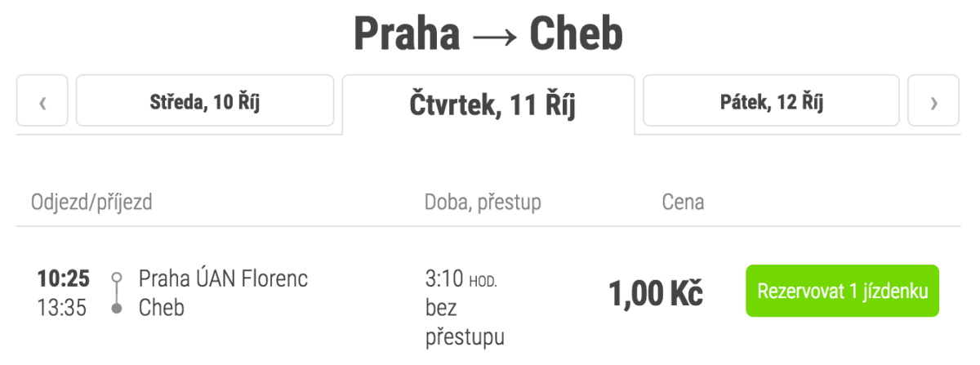Image resolution: width=980 pixels, height=365 pixels.
Task: Click the 10:25 departure time
Action: 64,278
